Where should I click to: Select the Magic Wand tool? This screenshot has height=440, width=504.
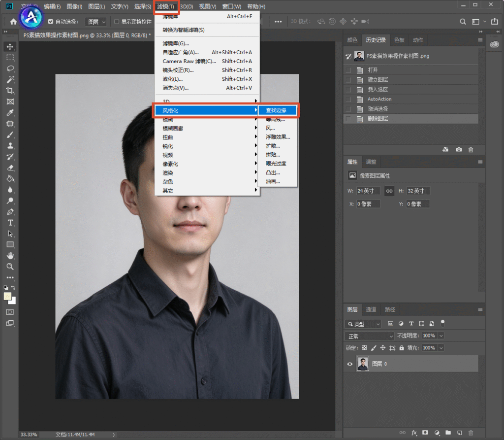point(10,79)
